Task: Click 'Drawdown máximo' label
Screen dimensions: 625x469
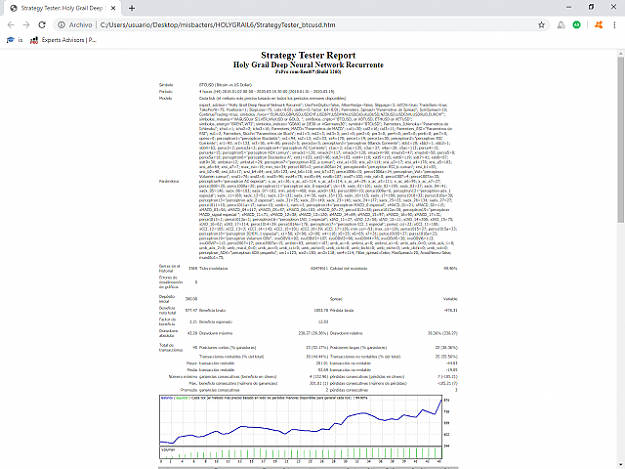Action: pos(216,333)
